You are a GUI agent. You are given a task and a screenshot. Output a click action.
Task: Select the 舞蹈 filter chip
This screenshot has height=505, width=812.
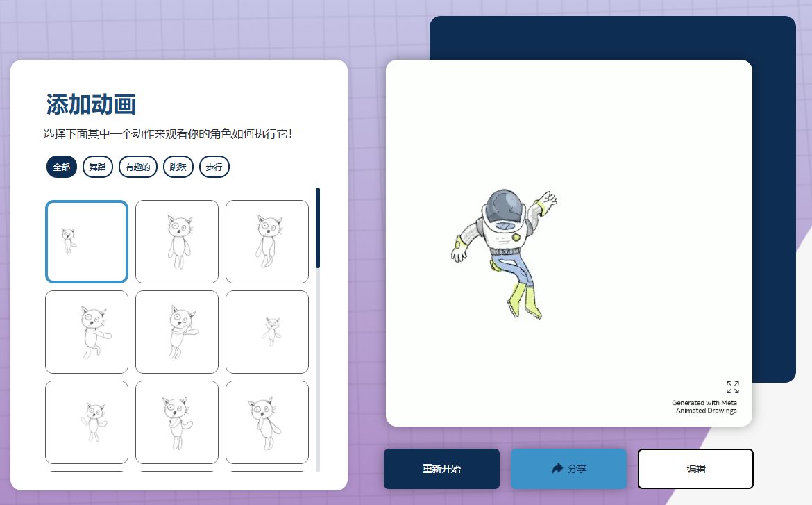pyautogui.click(x=97, y=167)
